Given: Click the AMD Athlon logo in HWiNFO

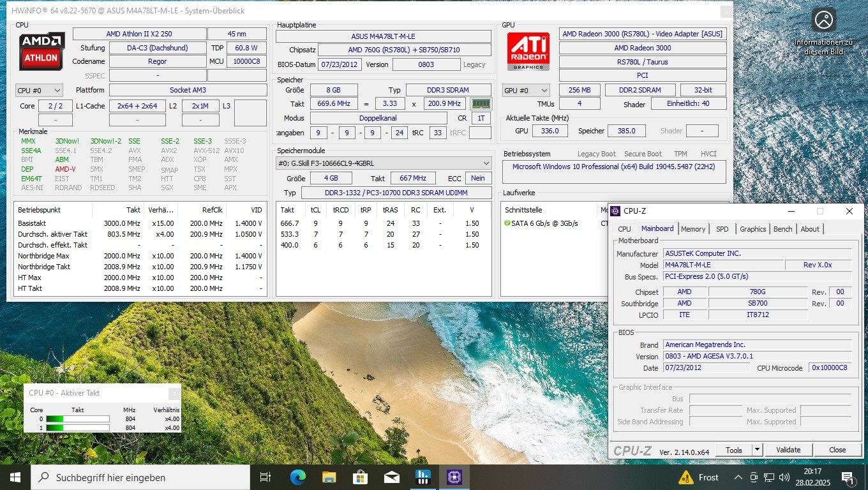Looking at the screenshot, I should [41, 51].
